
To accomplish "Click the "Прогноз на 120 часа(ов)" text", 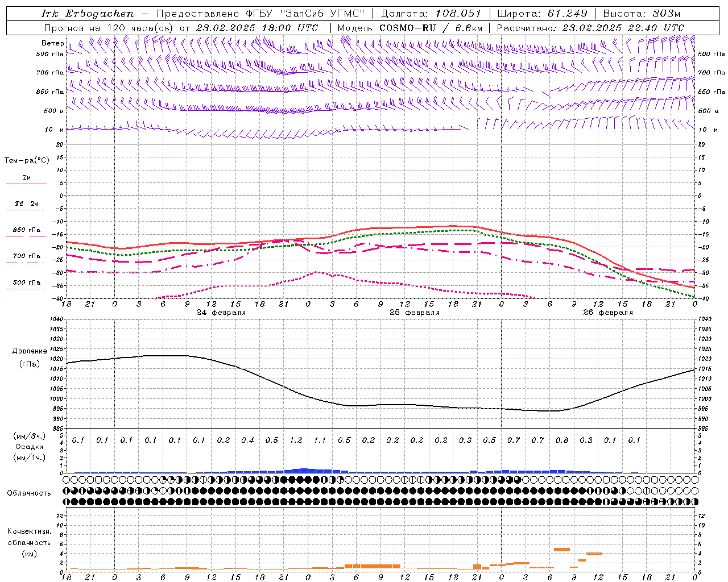I will [x=109, y=28].
